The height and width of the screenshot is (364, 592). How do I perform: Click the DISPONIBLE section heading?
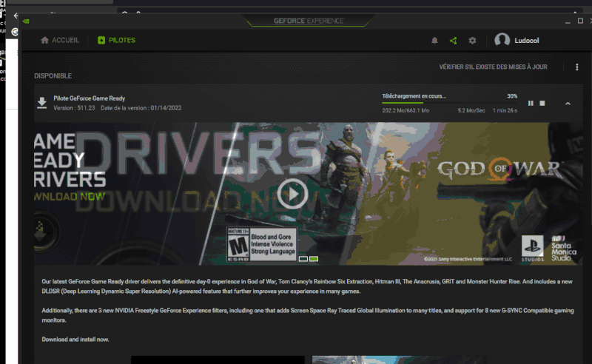pos(53,76)
